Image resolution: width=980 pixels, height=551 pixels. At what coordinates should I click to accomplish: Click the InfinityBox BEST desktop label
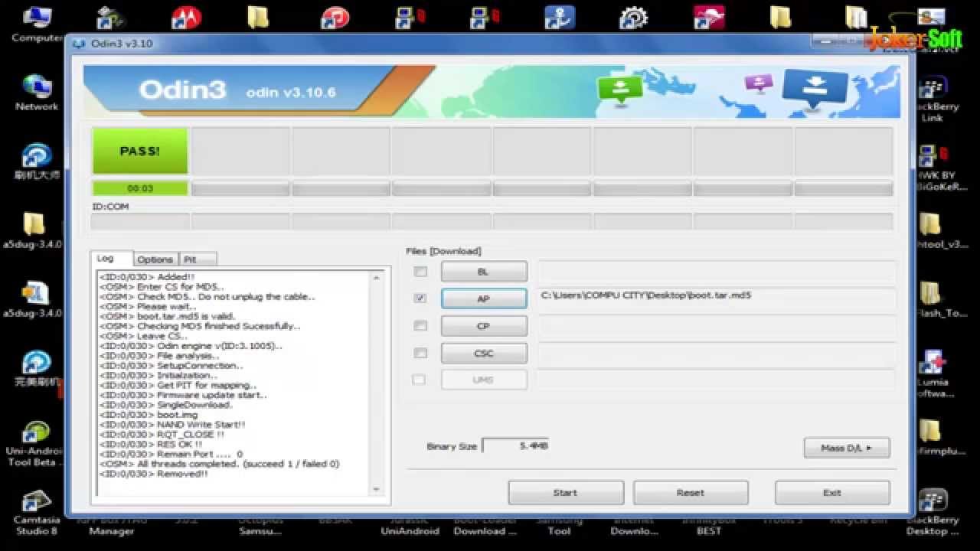(709, 526)
